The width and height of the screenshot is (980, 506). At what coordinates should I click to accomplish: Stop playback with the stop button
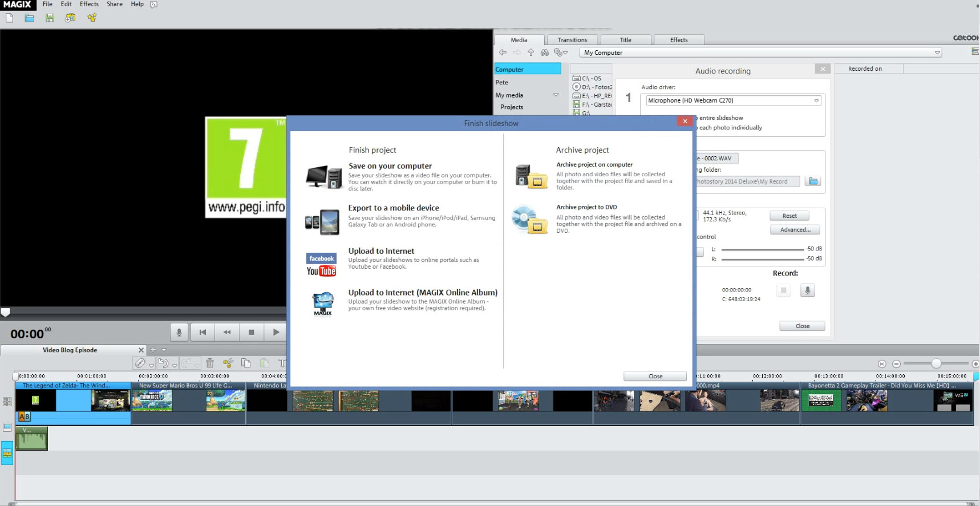[252, 332]
